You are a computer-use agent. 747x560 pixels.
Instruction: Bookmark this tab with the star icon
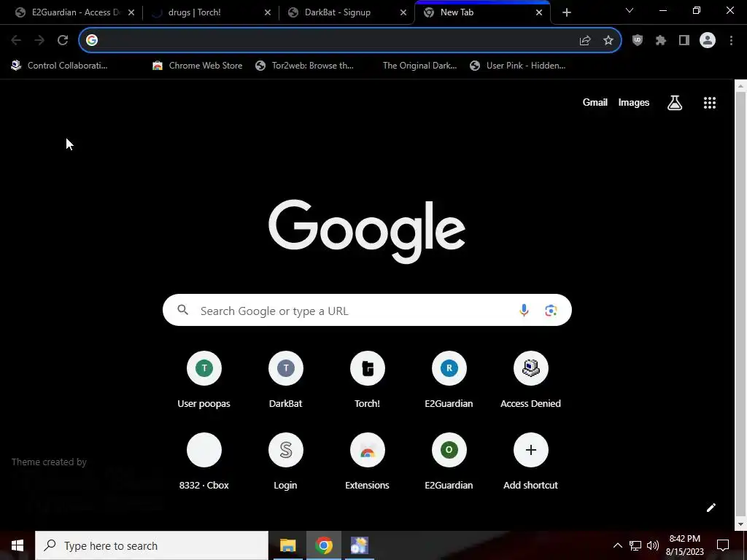coord(608,41)
